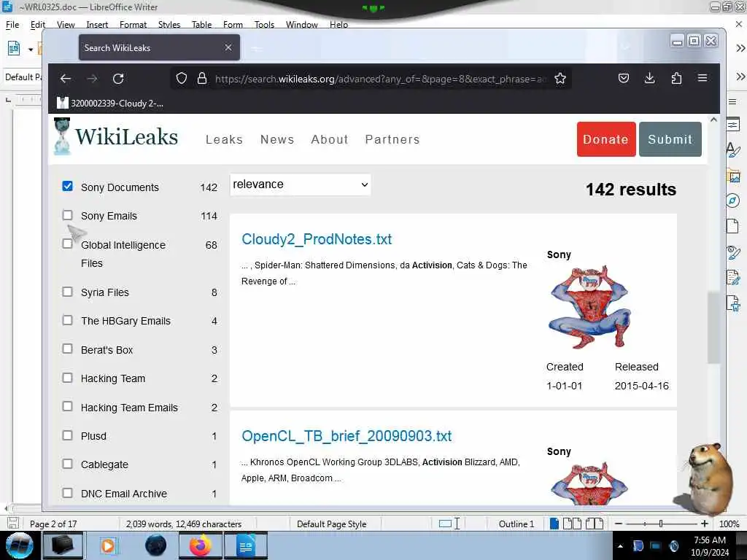747x560 pixels.
Task: Open the News navigation link
Action: click(277, 139)
